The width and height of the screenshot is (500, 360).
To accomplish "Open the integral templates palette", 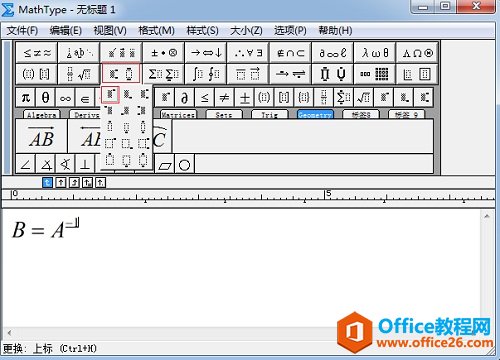I will pos(206,74).
